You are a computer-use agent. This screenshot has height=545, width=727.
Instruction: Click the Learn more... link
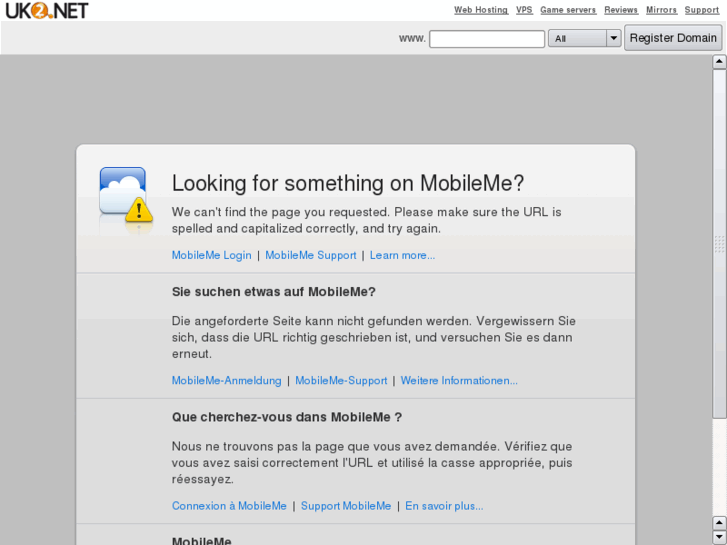402,255
